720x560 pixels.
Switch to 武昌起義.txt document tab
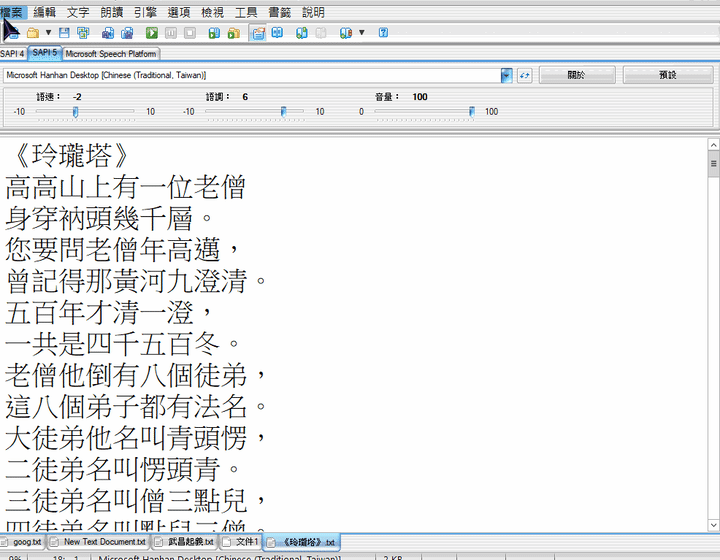[x=185, y=542]
